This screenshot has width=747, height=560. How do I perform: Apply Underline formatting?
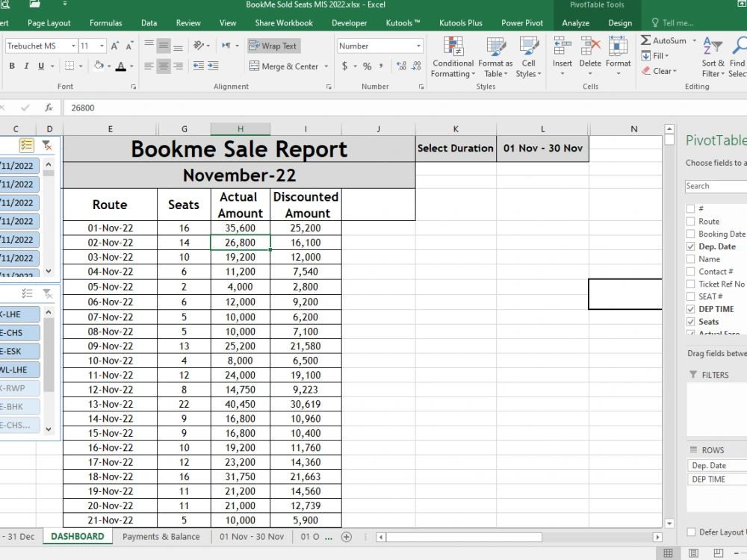(x=41, y=66)
